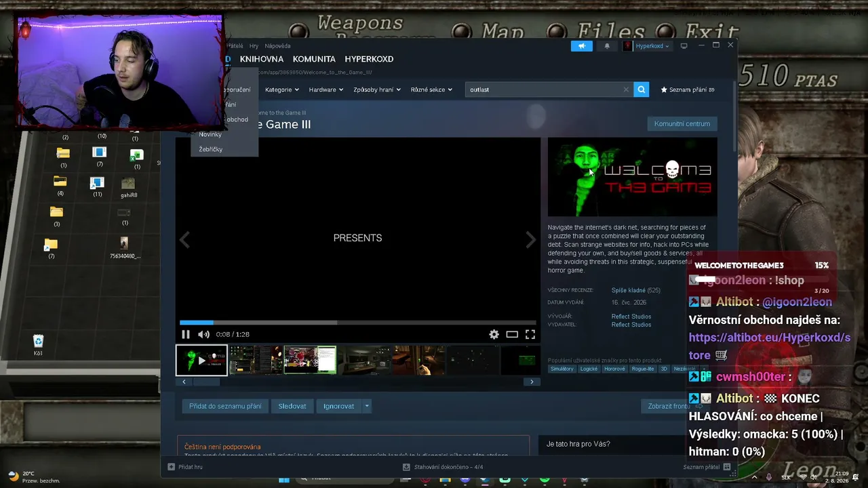
Task: Open the altibot.eu store link in chat overlay
Action: pyautogui.click(x=770, y=346)
